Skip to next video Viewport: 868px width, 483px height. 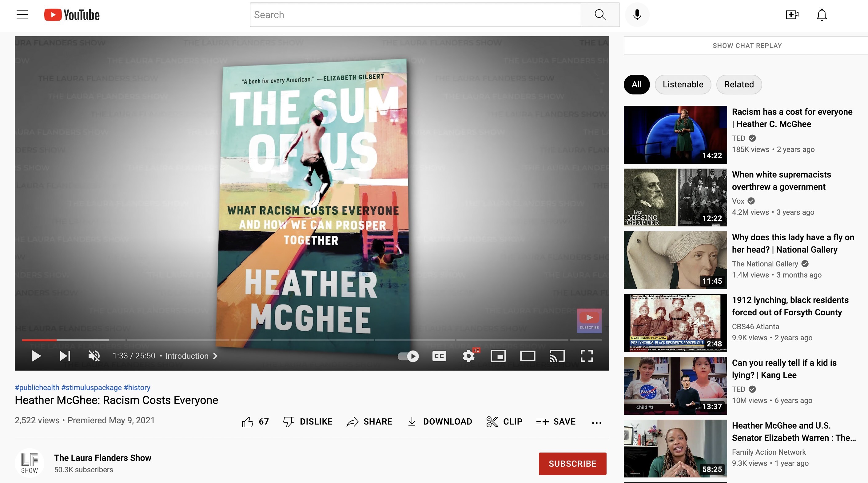[65, 356]
